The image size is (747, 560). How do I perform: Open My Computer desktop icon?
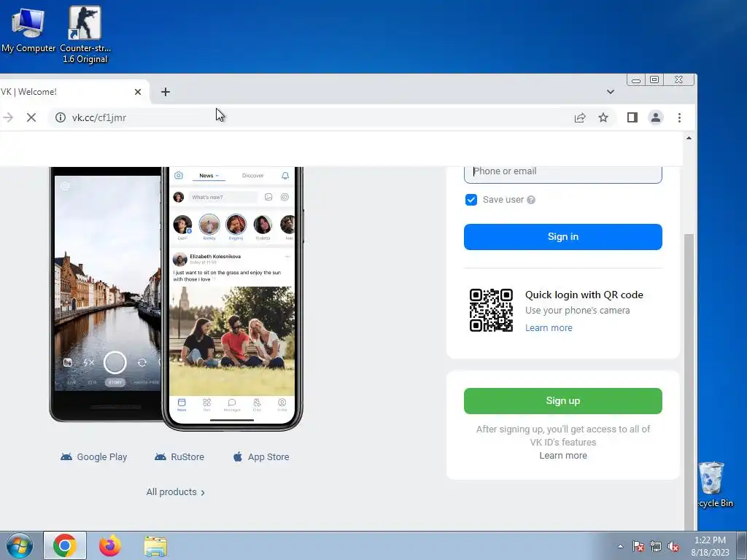(x=28, y=30)
